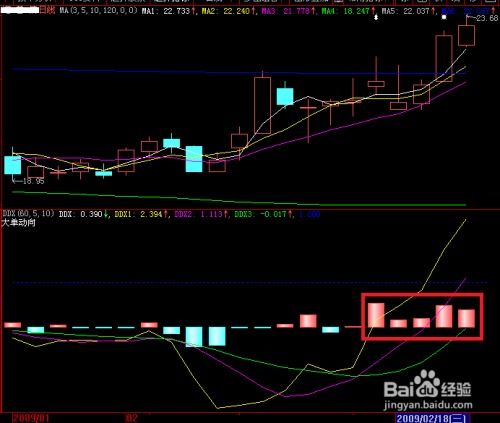Select the DDX(60,5,10) parameter label
This screenshot has height=423, width=500.
click(x=28, y=213)
